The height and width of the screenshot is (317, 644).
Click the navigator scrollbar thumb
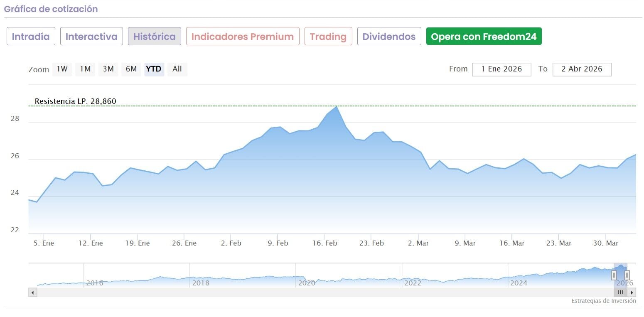[x=620, y=292]
